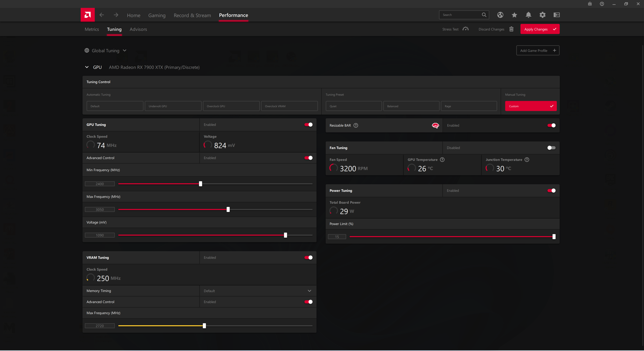
Task: Expand the Global Tuning dropdown
Action: click(124, 51)
